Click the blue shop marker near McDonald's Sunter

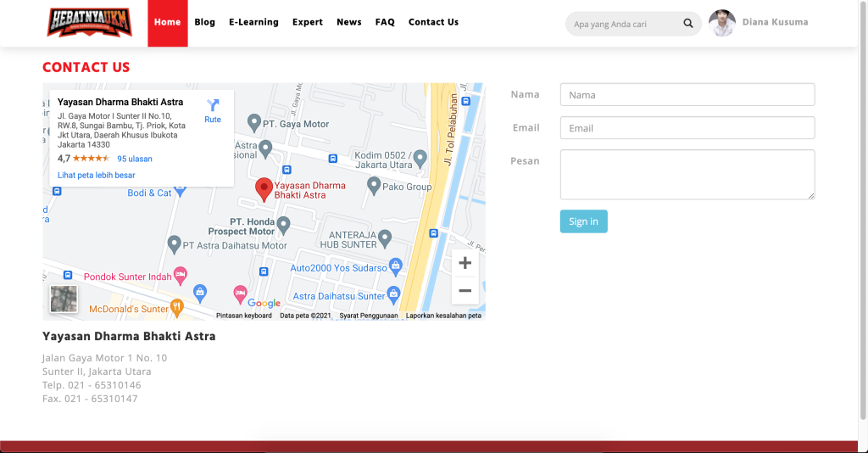[200, 293]
